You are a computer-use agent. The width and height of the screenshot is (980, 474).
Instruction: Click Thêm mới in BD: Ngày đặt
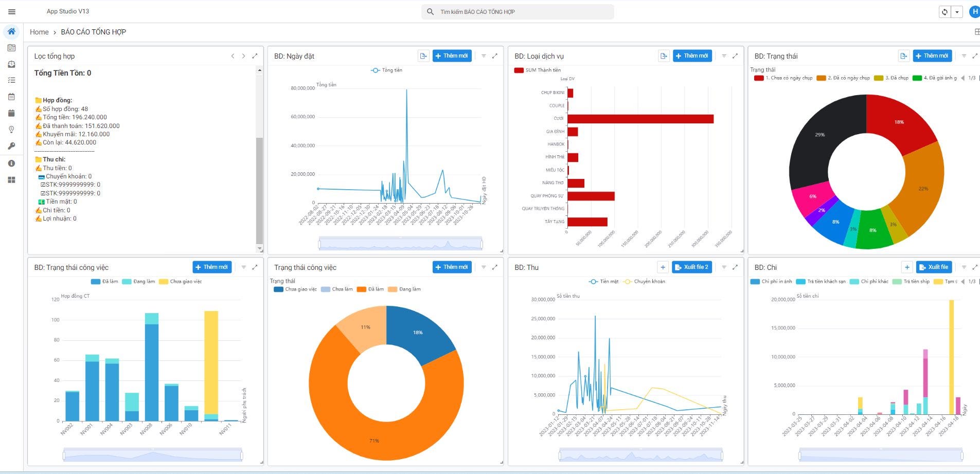tap(452, 56)
